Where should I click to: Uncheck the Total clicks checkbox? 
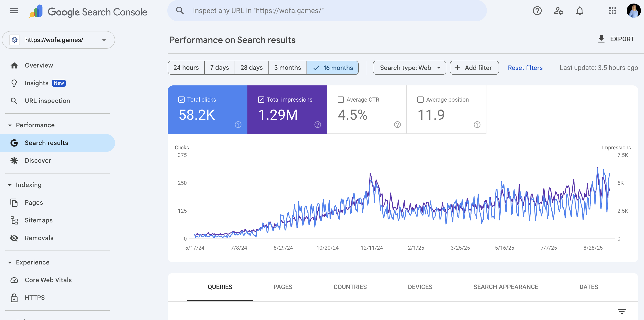181,100
